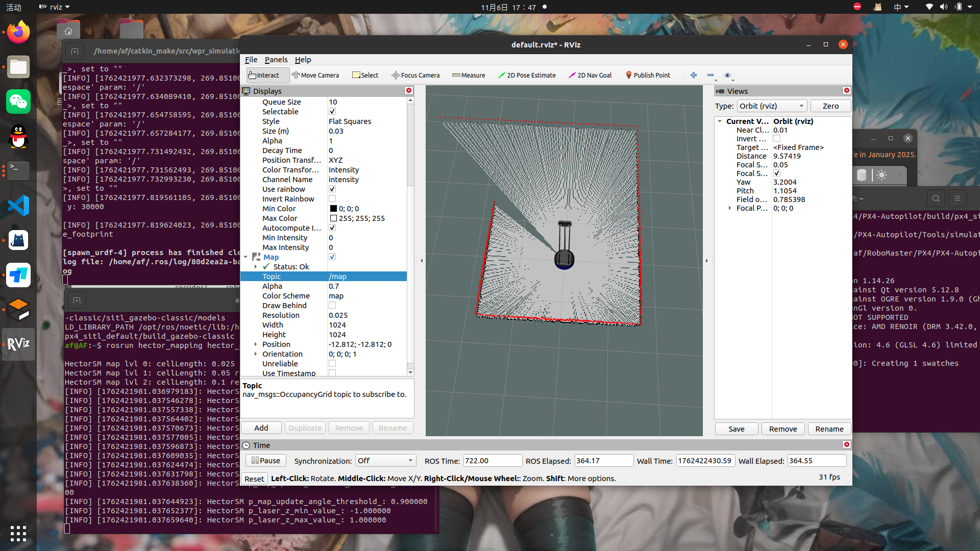Click the Zero button in Views
Viewport: 980px width, 551px height.
click(830, 106)
